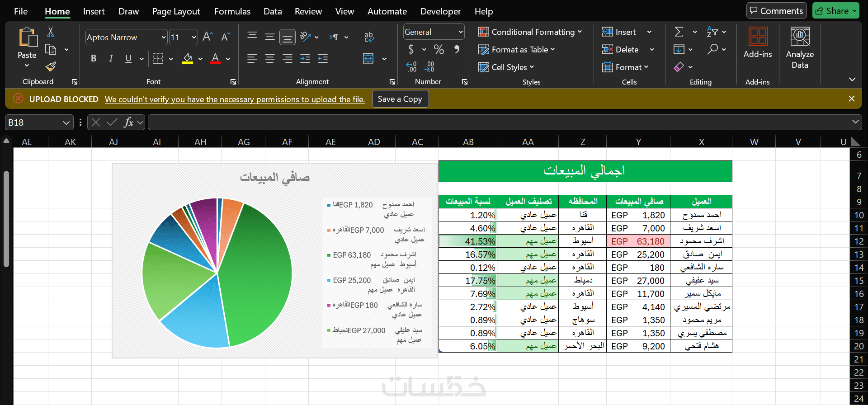Click Save a Copy button

pos(400,99)
